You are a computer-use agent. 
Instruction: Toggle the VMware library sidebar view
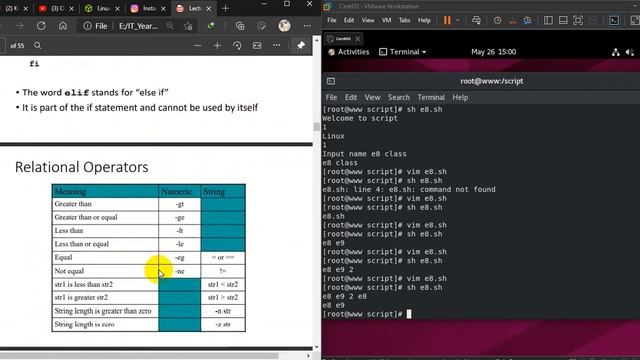(548, 20)
